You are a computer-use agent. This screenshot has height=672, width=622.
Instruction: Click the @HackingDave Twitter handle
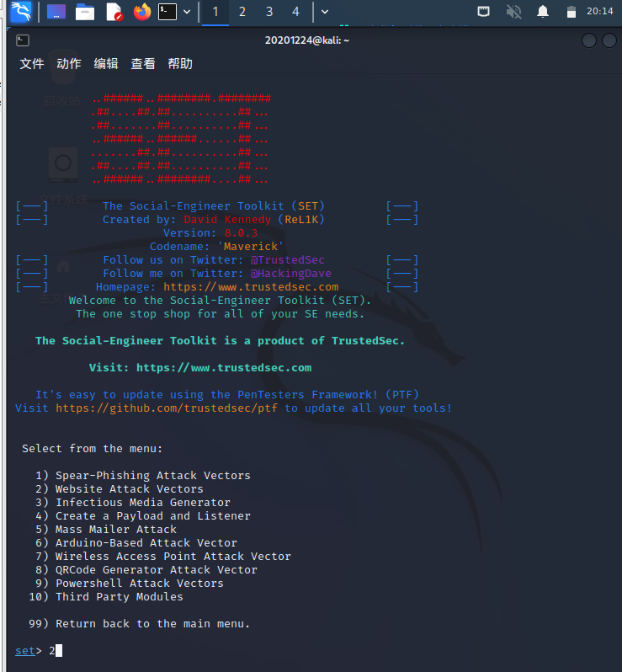(x=291, y=274)
